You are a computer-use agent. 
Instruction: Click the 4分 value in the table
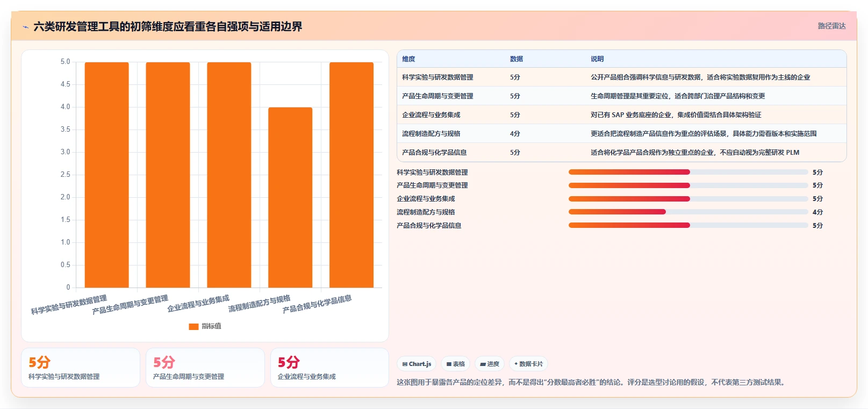point(515,134)
